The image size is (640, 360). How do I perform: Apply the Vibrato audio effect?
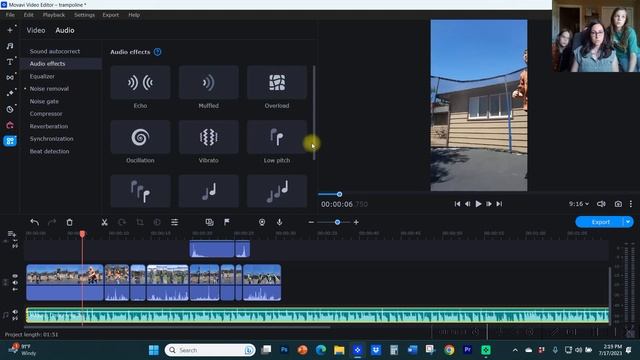[209, 137]
